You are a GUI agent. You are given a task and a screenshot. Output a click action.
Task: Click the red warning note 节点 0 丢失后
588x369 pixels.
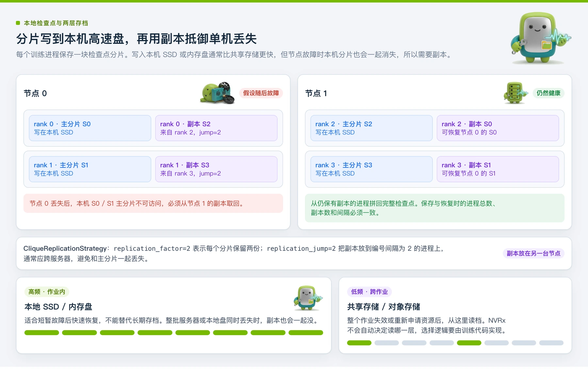click(x=153, y=203)
